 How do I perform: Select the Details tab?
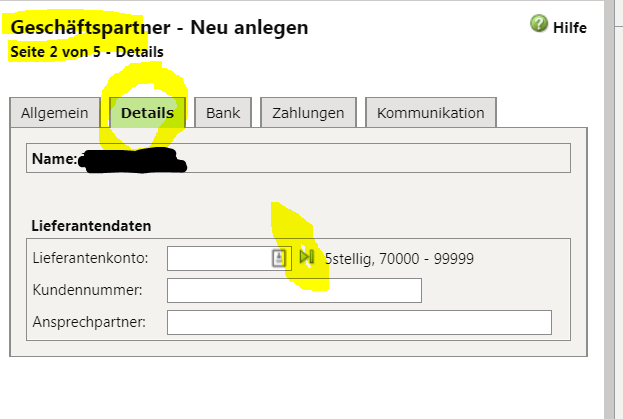pyautogui.click(x=147, y=113)
